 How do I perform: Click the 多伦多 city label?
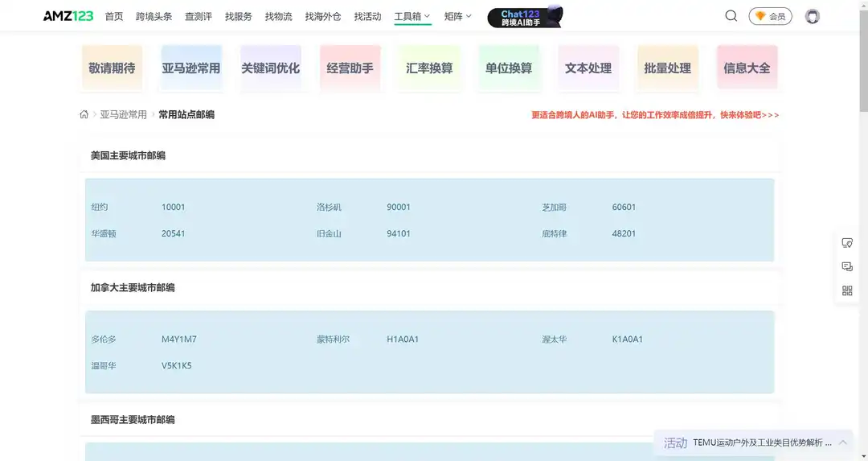104,339
